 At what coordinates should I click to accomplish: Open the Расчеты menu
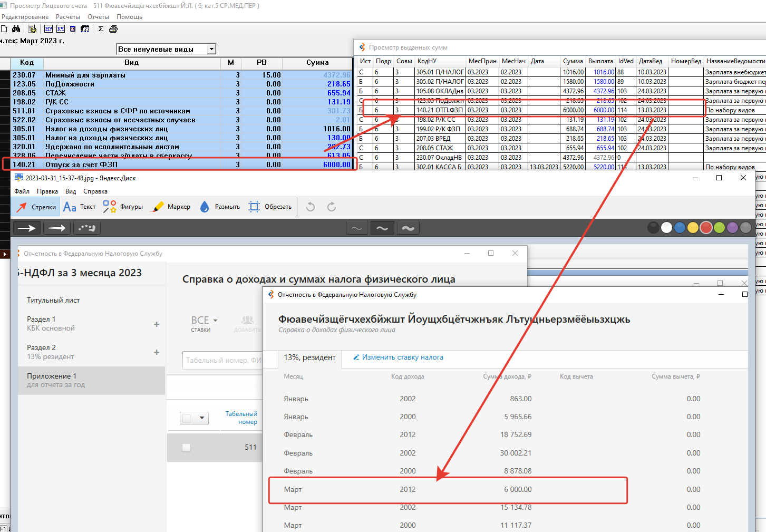pos(68,17)
